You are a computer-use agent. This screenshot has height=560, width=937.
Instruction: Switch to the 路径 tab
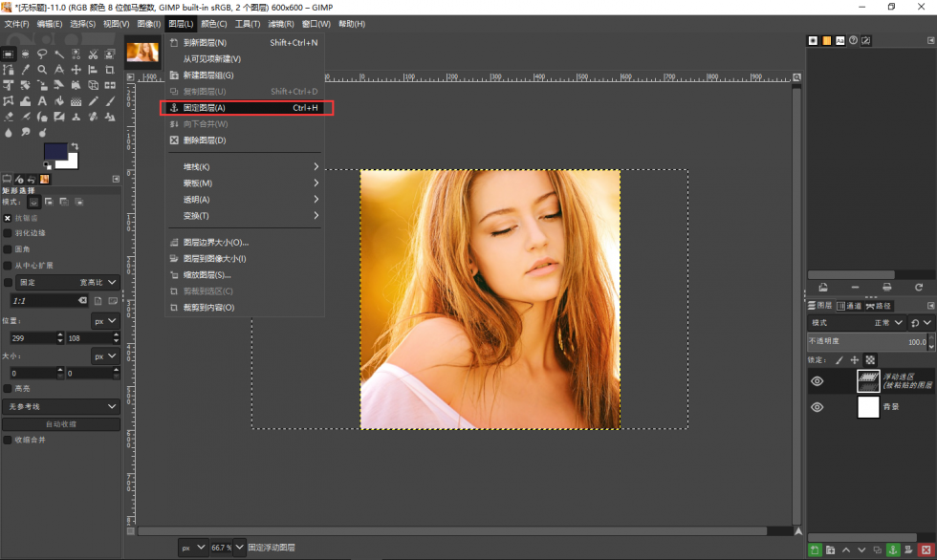(879, 306)
